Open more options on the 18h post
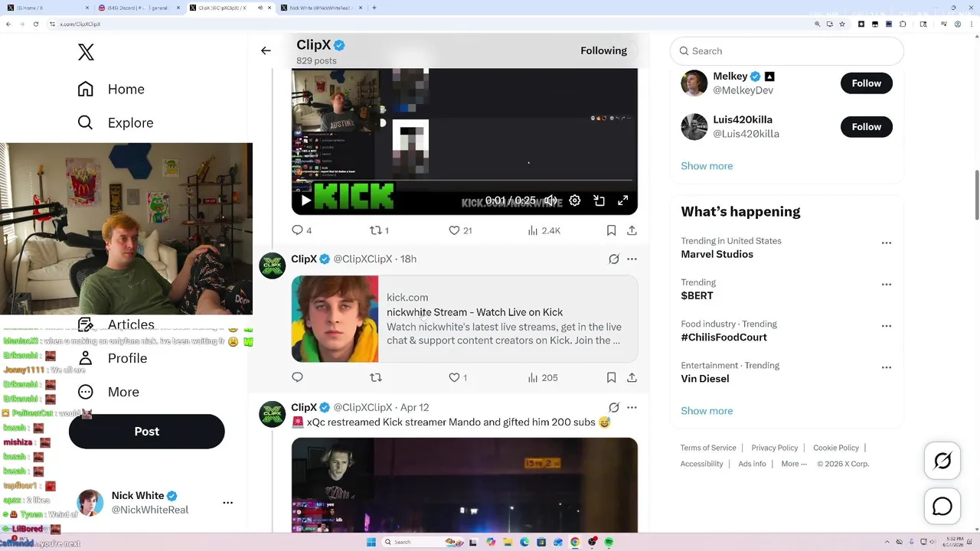The image size is (980, 551). click(x=632, y=259)
